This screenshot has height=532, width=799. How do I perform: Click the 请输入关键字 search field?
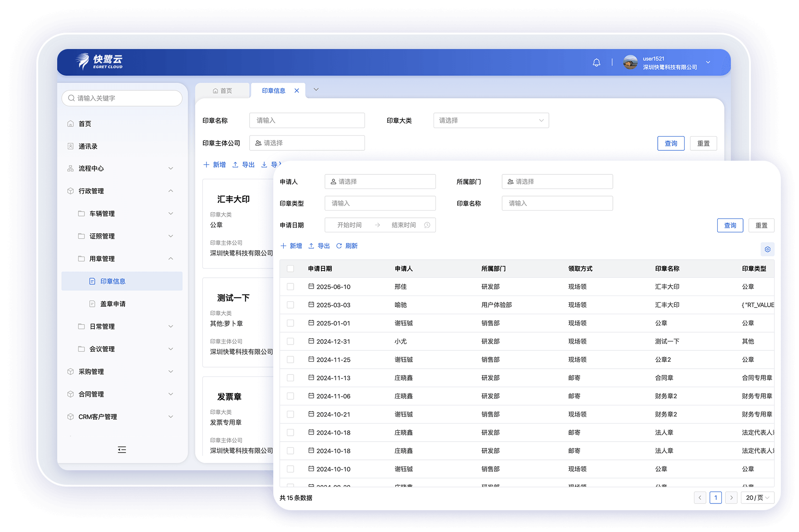122,99
